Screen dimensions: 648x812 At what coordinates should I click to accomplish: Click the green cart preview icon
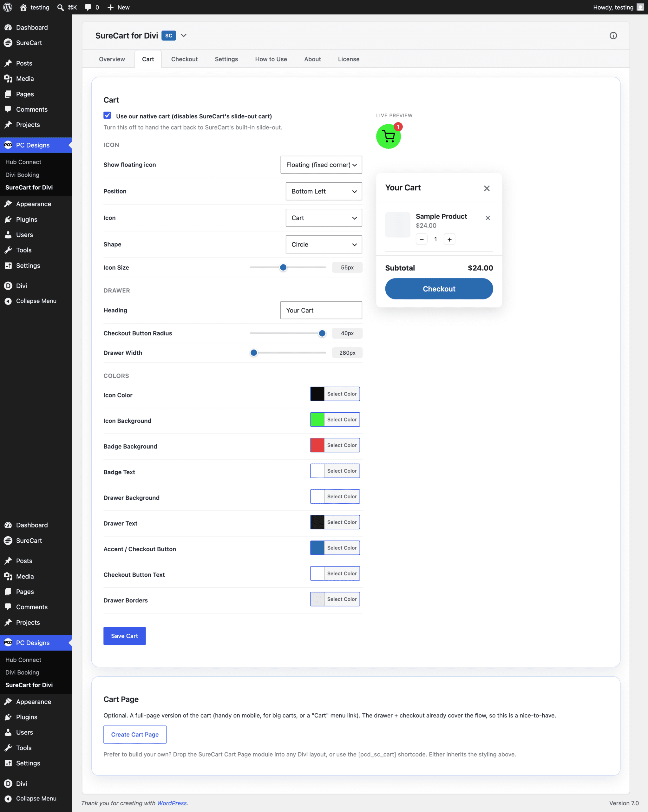click(x=388, y=136)
